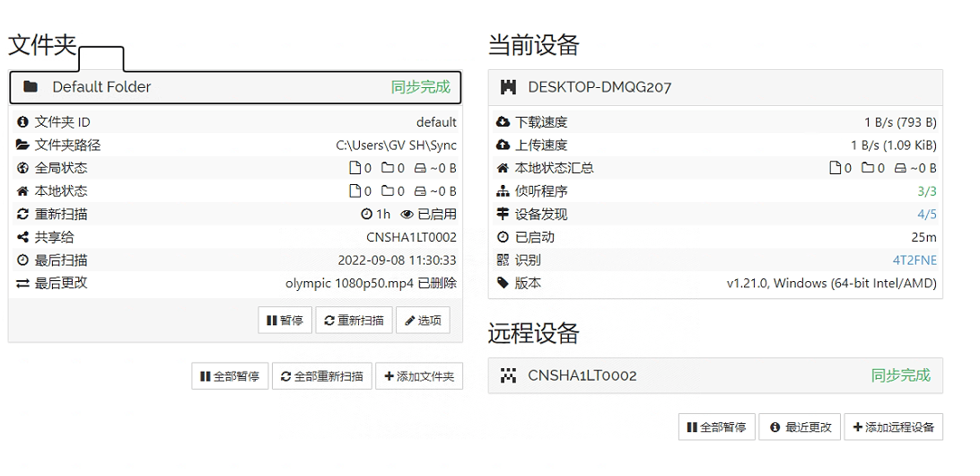The image size is (980, 476).
Task: Expand the CNSHA1LT0002 remote device panel
Action: click(715, 375)
